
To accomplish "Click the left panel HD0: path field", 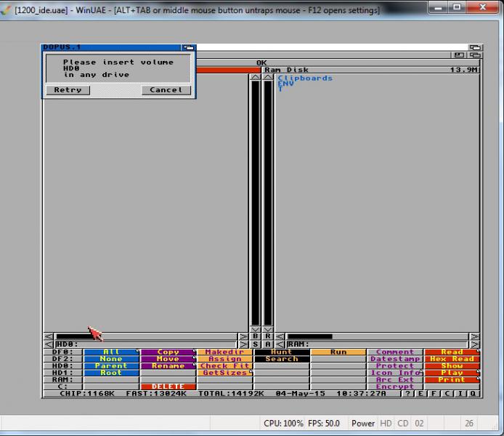I will pyautogui.click(x=145, y=344).
